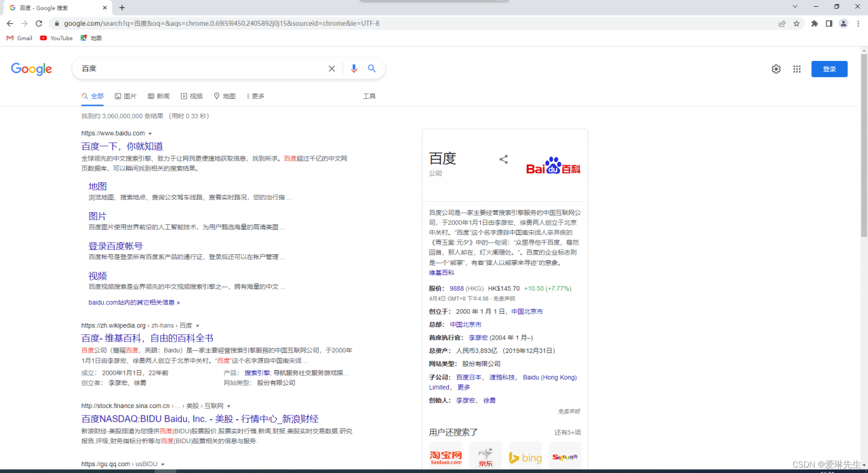This screenshot has height=473, width=868.
Task: Open 中国北京市 link beside 总部
Action: pyautogui.click(x=466, y=325)
